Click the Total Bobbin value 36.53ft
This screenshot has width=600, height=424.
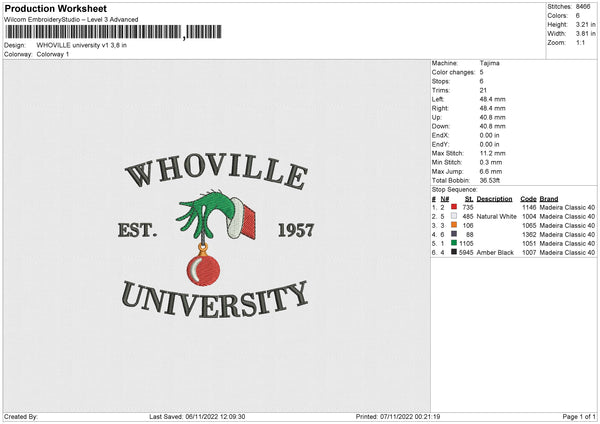point(490,180)
